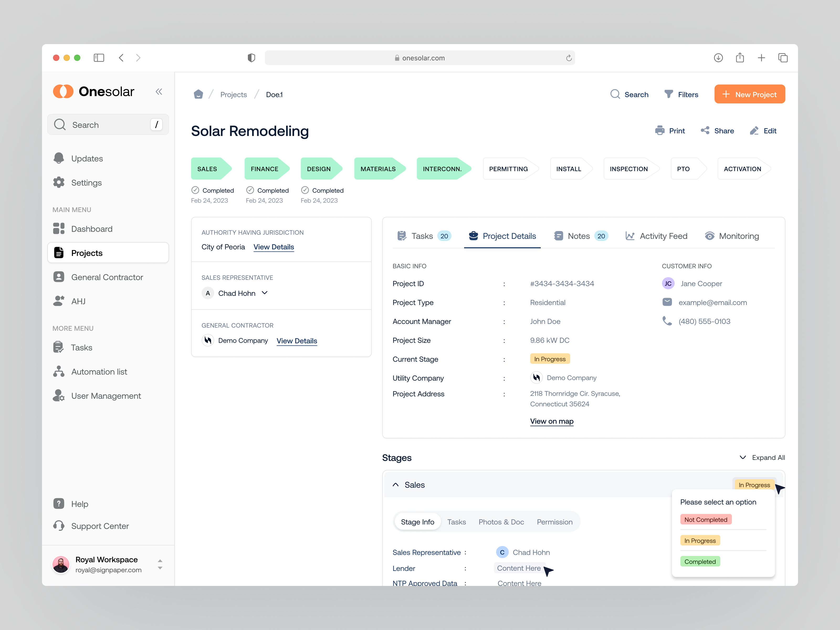Open the Updates notification bell icon
Screen dimensions: 840x630
[59, 158]
